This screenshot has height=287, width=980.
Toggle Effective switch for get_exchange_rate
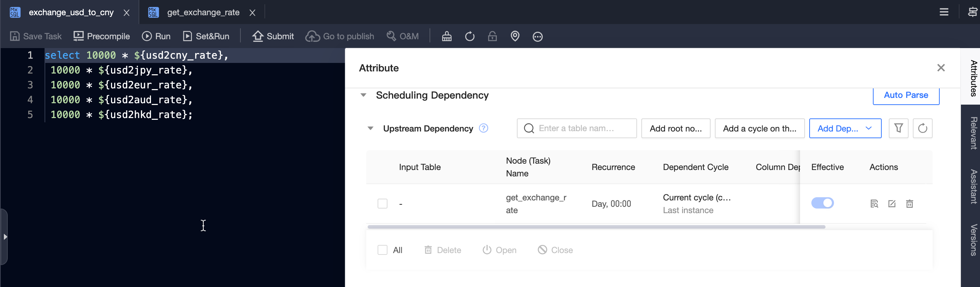tap(822, 203)
